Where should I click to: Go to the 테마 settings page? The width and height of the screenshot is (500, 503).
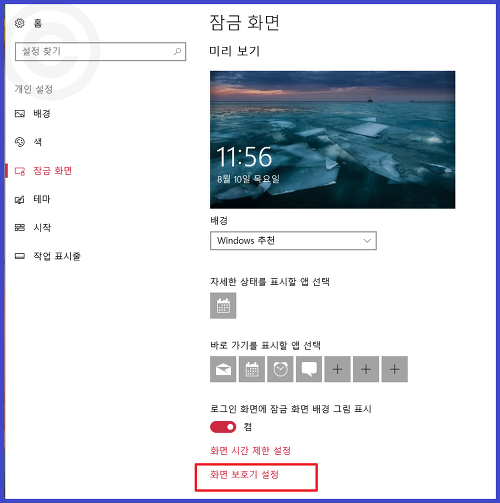tap(42, 199)
